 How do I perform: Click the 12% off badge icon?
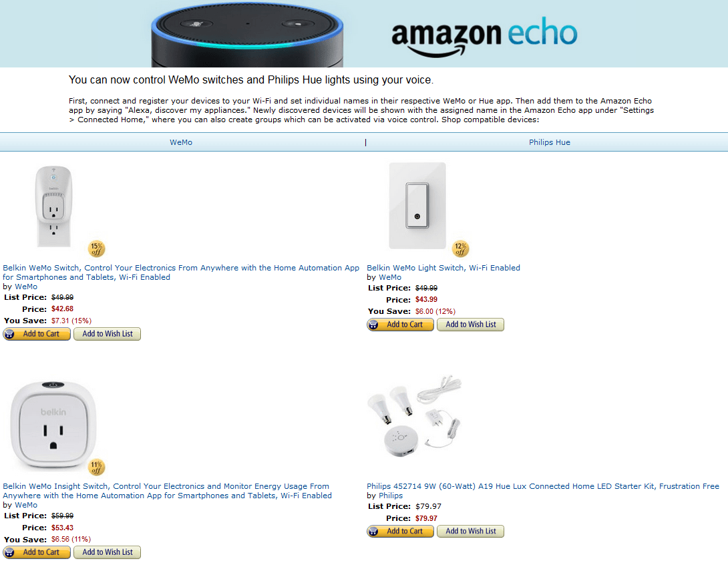click(x=461, y=248)
